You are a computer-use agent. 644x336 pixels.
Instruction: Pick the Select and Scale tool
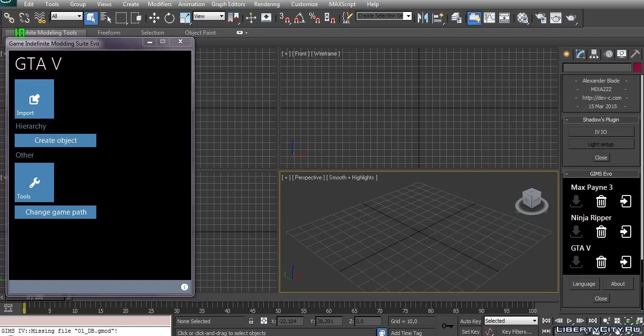pos(184,18)
